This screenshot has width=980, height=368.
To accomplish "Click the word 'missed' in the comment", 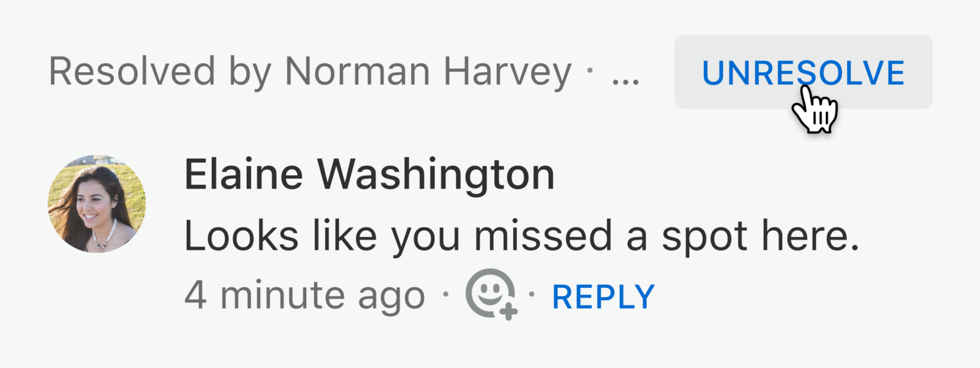I will point(543,236).
